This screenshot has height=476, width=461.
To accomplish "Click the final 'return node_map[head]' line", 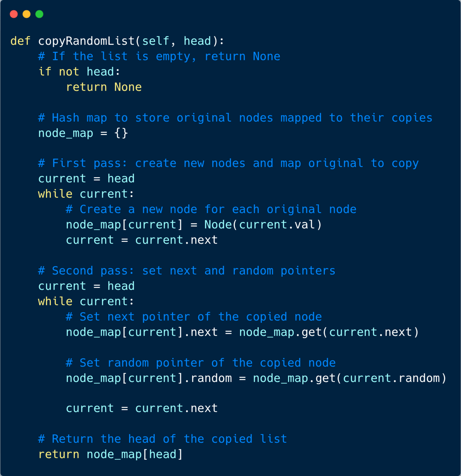I will pos(111,454).
